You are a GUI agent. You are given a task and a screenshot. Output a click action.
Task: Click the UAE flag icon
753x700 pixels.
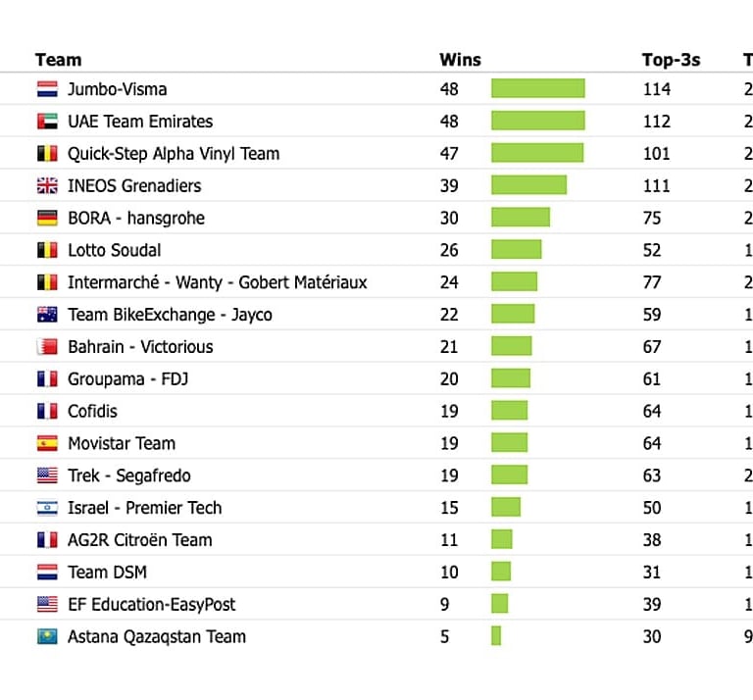[47, 122]
